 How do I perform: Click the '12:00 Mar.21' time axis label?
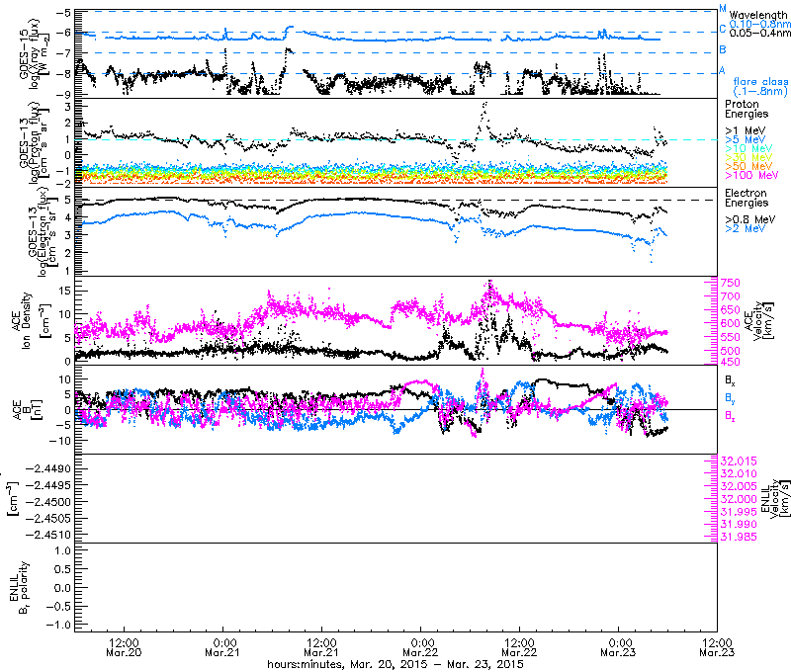(321, 647)
